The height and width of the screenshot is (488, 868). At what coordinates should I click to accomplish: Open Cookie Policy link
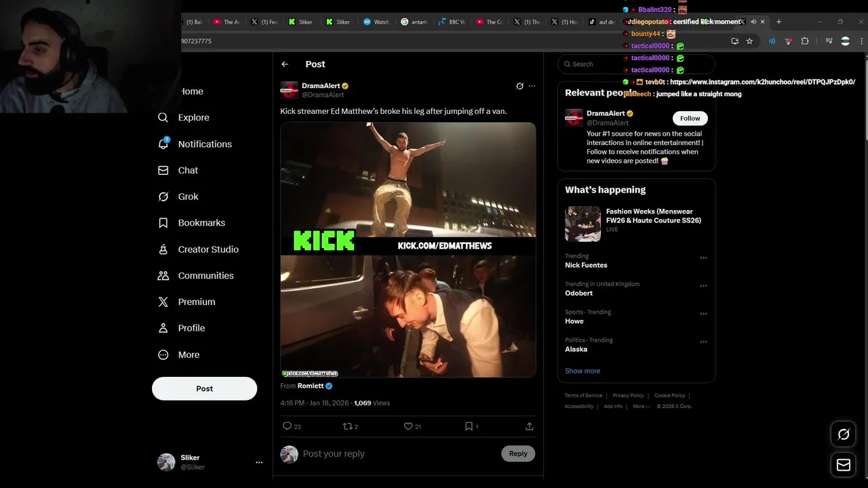click(x=669, y=396)
